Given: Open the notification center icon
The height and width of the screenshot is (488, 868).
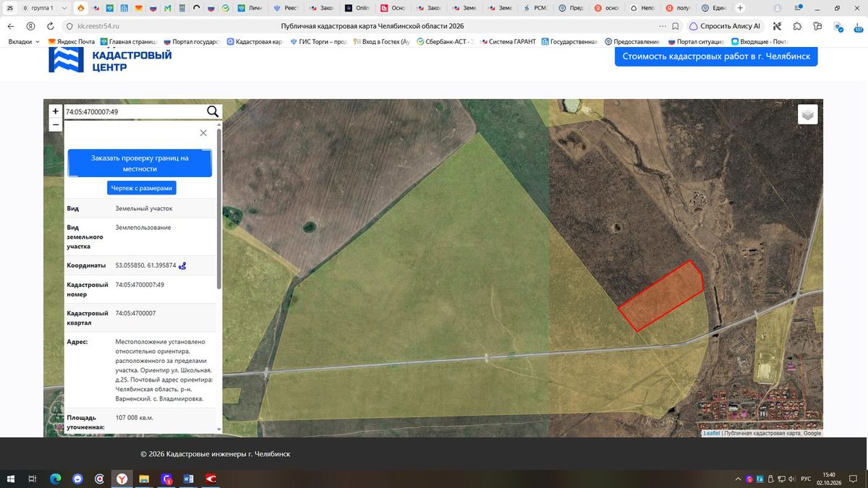Looking at the screenshot, I should (x=853, y=479).
